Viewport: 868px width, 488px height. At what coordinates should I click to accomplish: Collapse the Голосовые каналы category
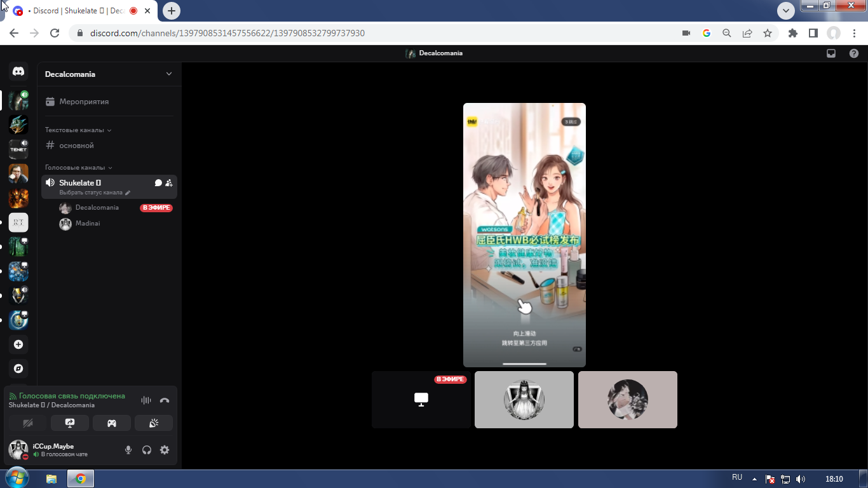coord(79,168)
